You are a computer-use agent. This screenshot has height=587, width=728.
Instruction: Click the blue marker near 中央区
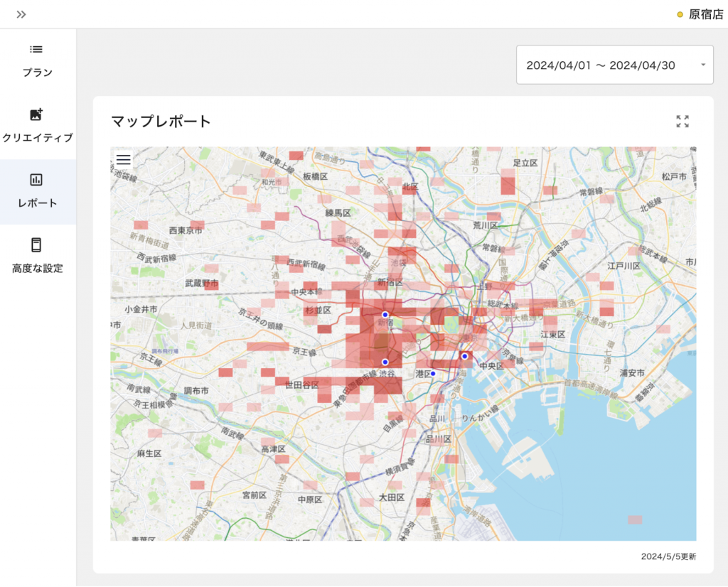pos(464,356)
